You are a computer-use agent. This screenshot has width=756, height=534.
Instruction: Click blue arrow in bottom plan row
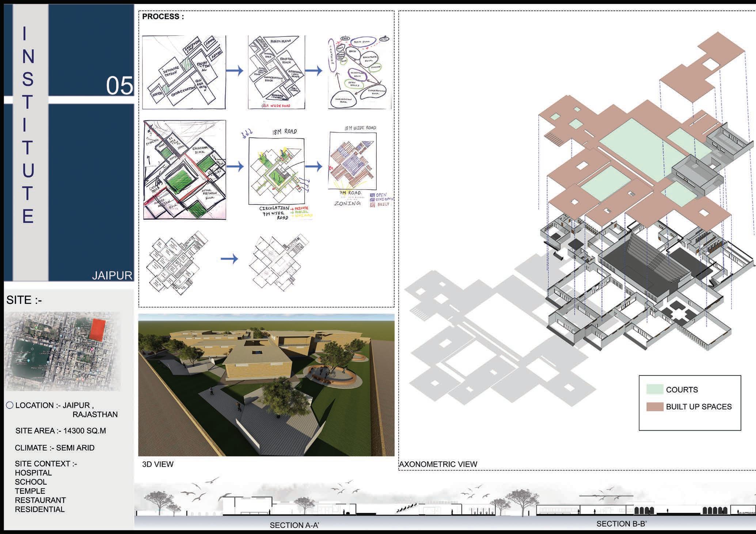point(229,259)
